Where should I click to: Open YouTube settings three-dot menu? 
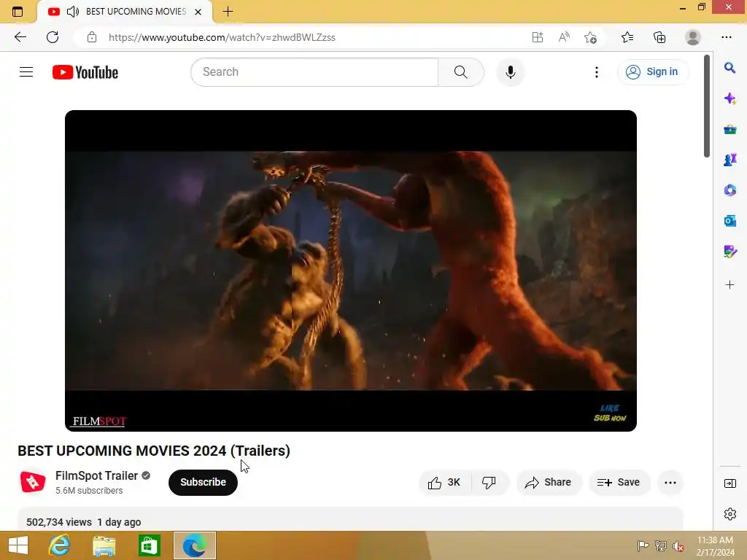[597, 72]
